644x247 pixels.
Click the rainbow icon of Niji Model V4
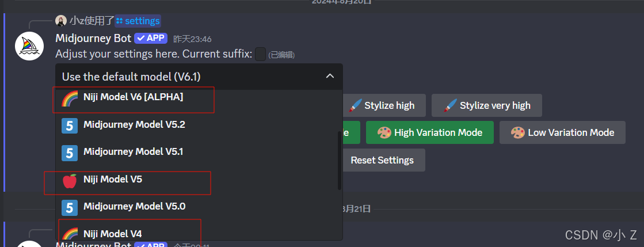(x=70, y=234)
